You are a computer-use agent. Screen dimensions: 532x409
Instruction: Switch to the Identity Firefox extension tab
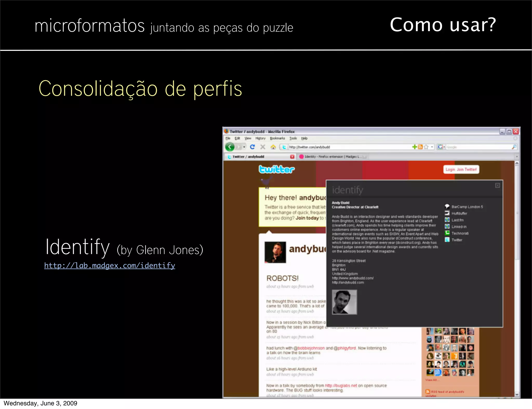point(332,157)
